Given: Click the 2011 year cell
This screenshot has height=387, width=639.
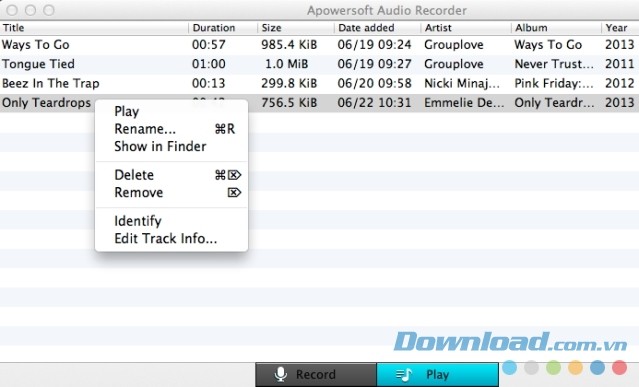Looking at the screenshot, I should [619, 64].
